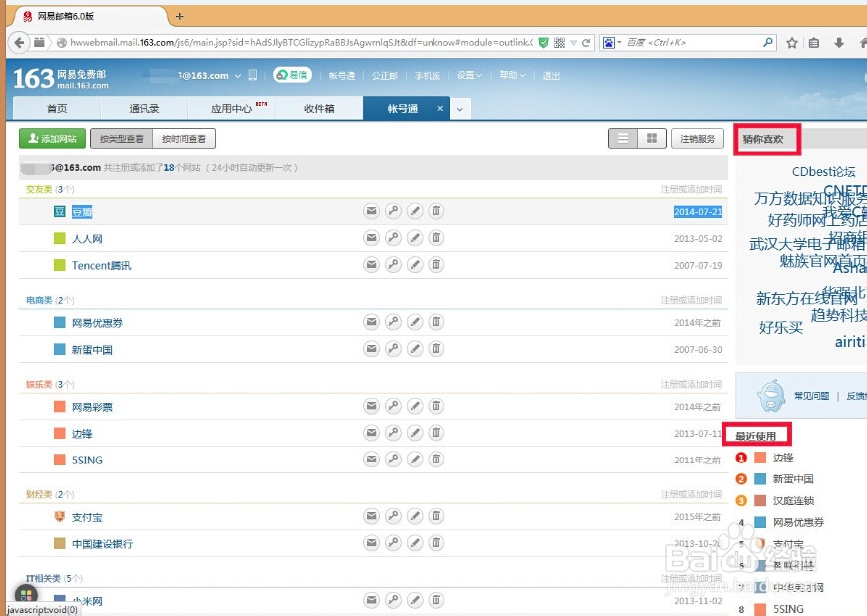Click the trash icon for 中国建设银行
Viewport: 867px width, 616px height.
click(436, 543)
